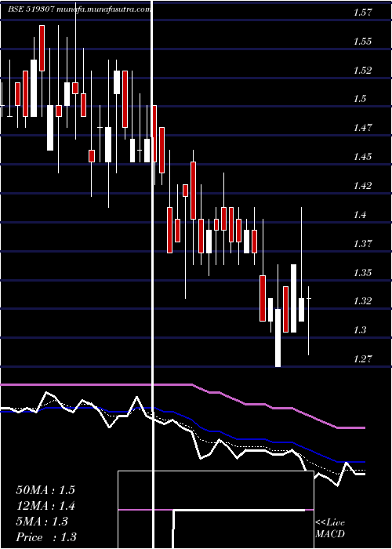Viewport: 392px width, 549px height.
Task: Click the 1.3 price axis label
Action: tap(359, 330)
